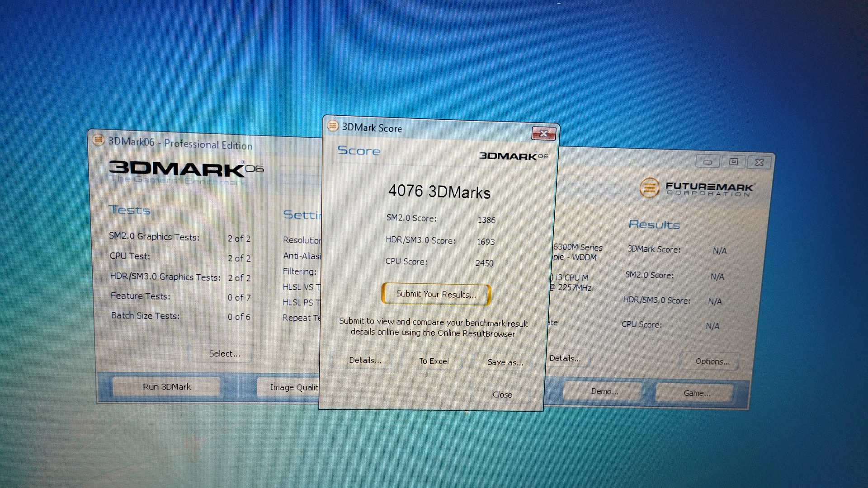The width and height of the screenshot is (868, 488).
Task: Click the Submit Your Results button
Action: coord(436,294)
